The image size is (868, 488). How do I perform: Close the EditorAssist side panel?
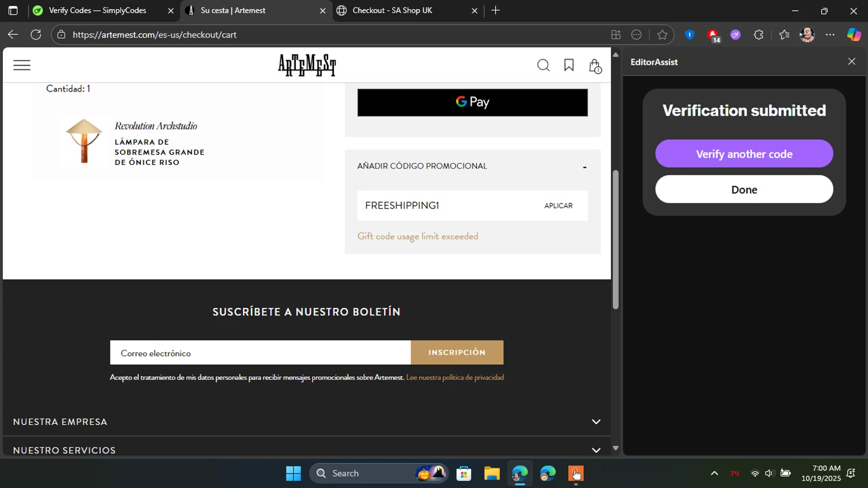click(851, 61)
